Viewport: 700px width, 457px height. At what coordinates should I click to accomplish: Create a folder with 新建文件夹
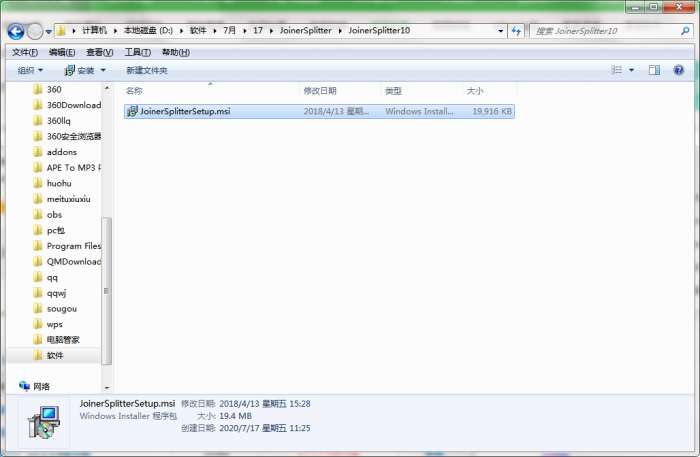[x=147, y=71]
